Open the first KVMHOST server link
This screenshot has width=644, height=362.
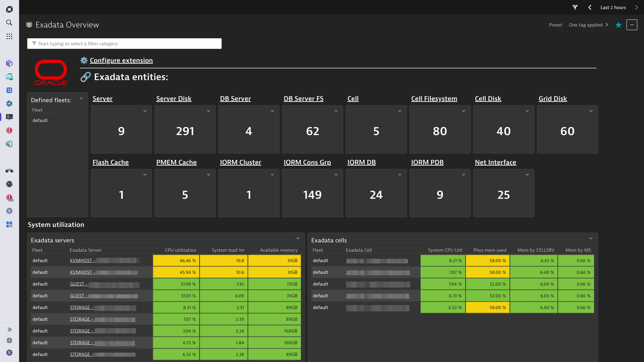[x=105, y=260]
